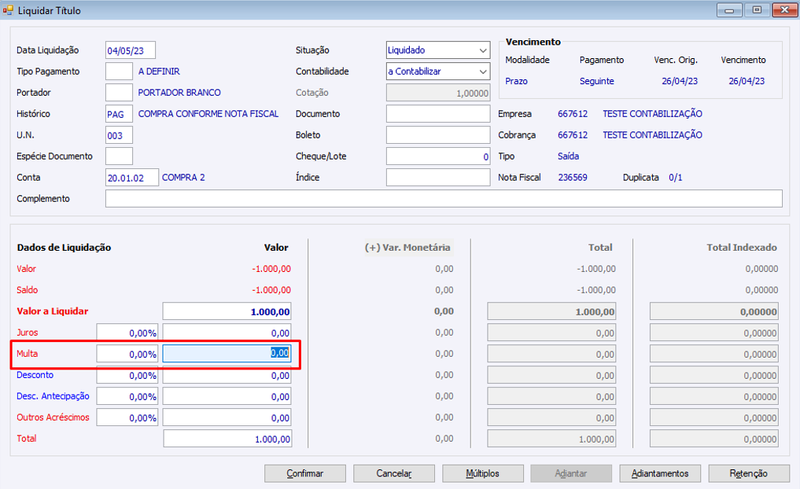The image size is (800, 489).
Task: Click the Confirmar button
Action: [305, 474]
